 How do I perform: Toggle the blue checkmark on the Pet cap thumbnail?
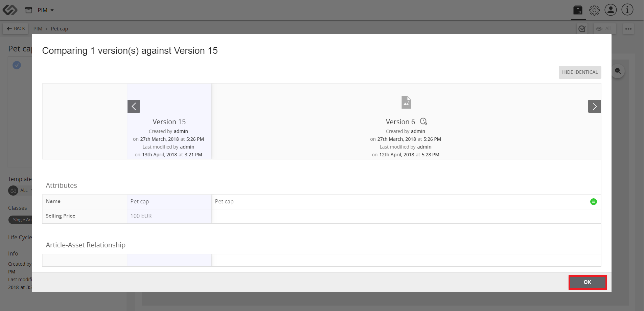coord(17,65)
